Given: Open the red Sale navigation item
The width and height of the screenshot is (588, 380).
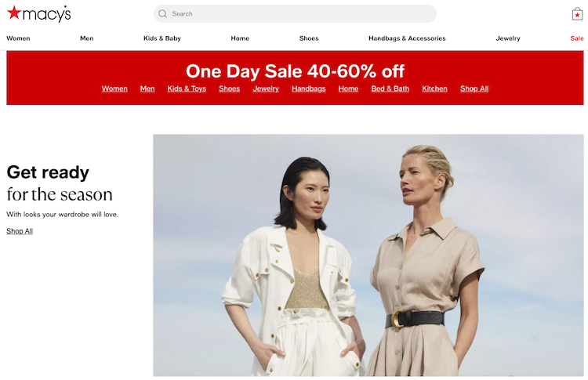Looking at the screenshot, I should coord(577,38).
